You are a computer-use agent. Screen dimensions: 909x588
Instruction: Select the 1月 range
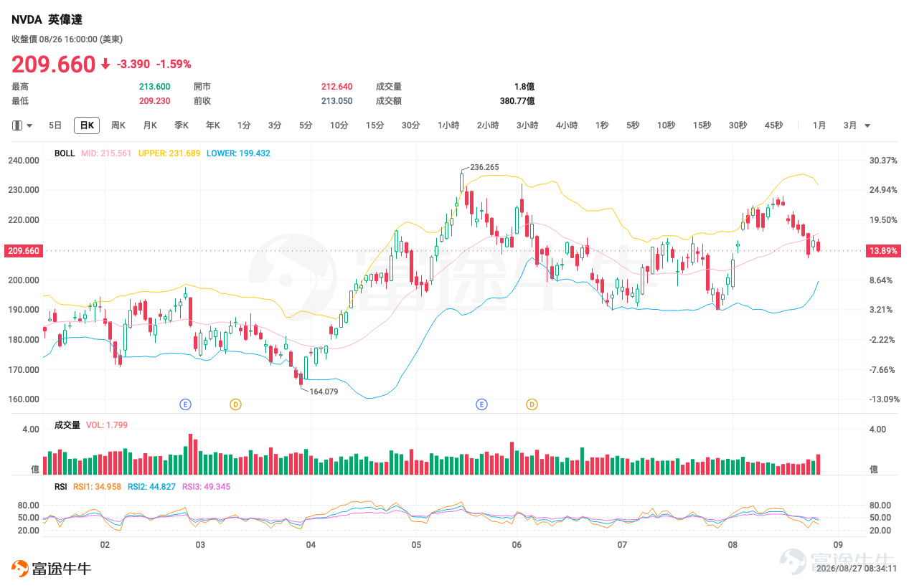pos(819,125)
